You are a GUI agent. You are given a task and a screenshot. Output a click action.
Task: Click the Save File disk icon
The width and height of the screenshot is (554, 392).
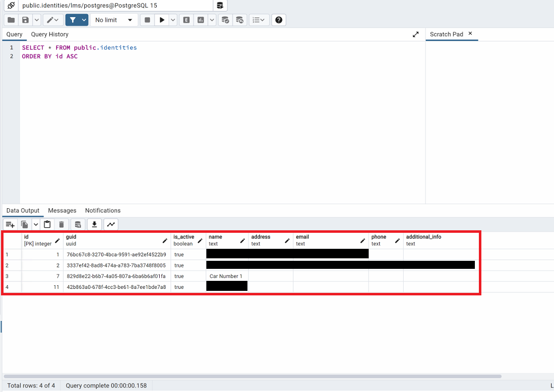click(x=25, y=20)
